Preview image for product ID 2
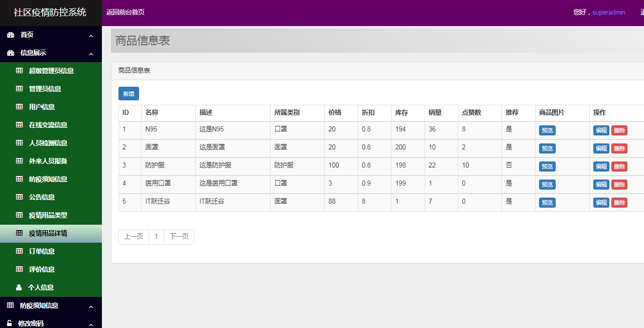Viewport: 644px width, 328px height. tap(547, 148)
